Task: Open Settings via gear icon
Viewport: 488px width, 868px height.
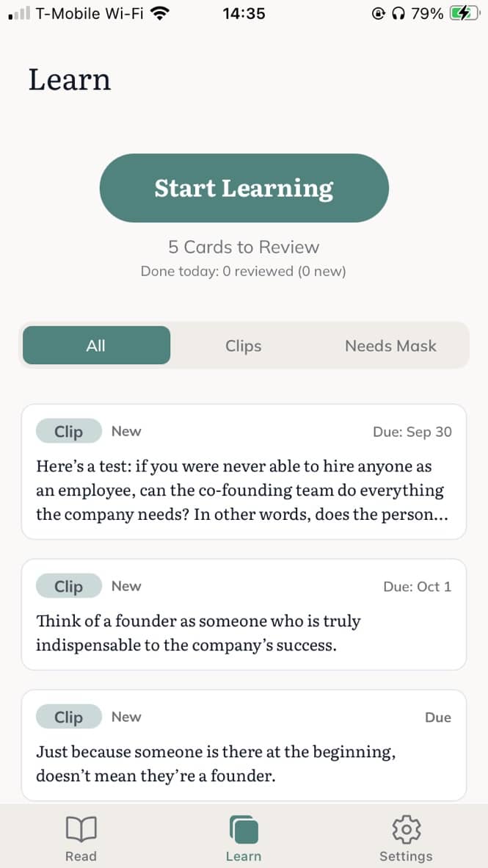Action: (406, 830)
